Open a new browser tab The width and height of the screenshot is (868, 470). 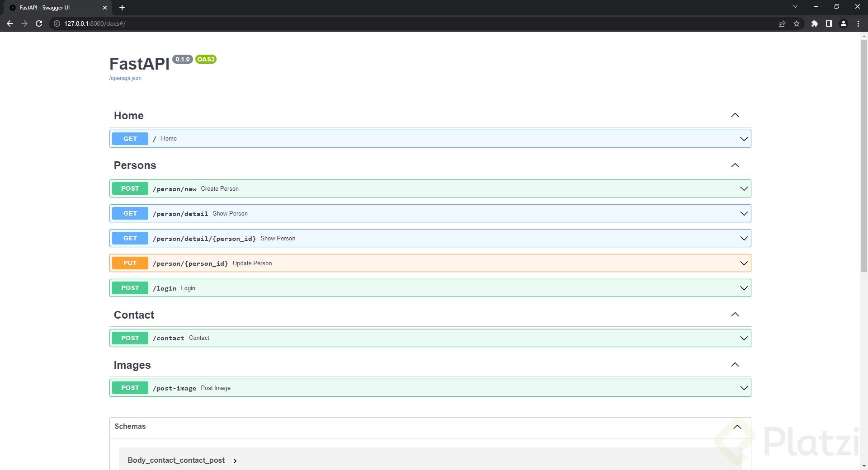(122, 8)
